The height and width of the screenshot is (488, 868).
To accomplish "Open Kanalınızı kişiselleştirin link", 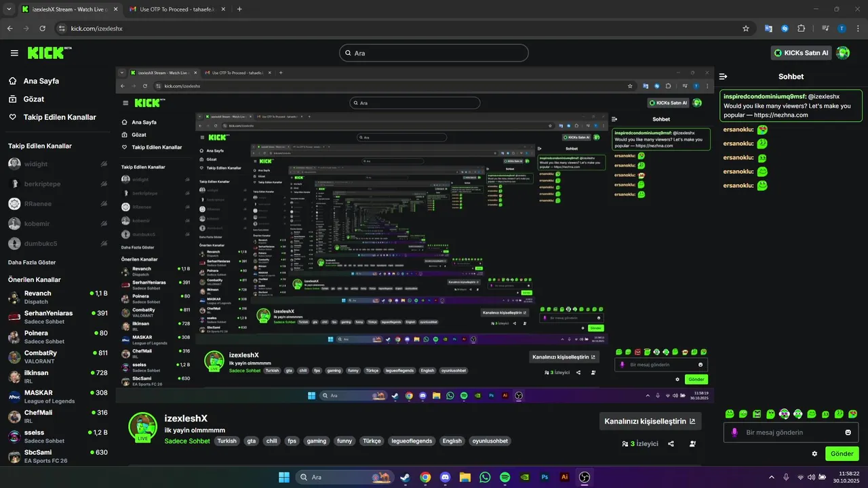I will click(x=650, y=421).
